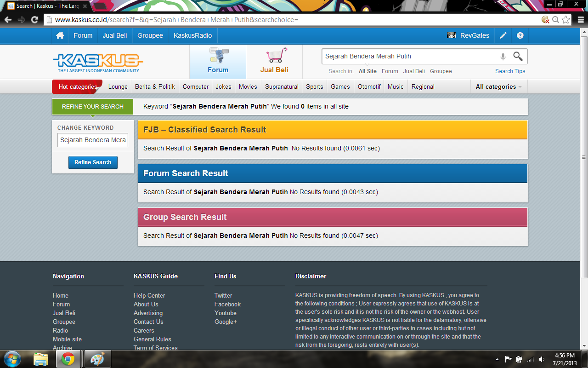
Task: Select the Sports category
Action: [315, 86]
